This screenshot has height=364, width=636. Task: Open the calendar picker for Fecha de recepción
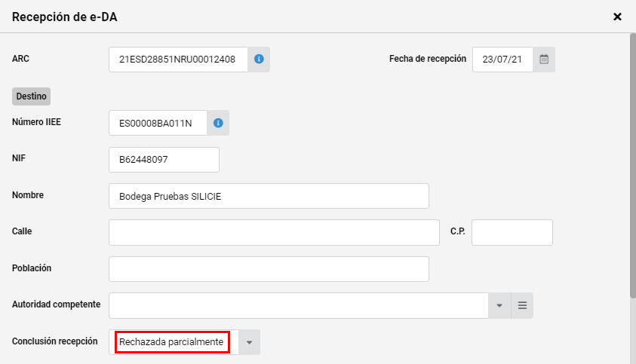(x=543, y=60)
